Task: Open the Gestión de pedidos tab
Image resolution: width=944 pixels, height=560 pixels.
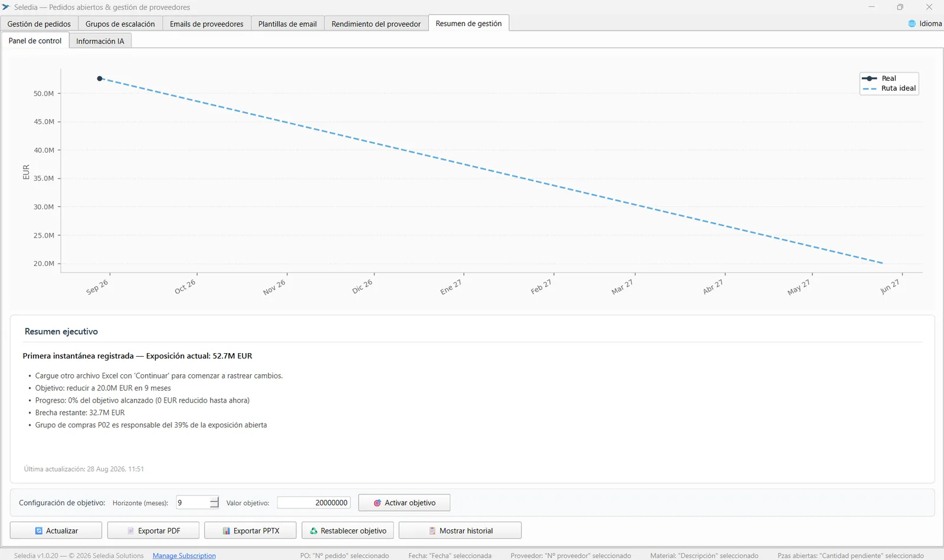Action: pyautogui.click(x=39, y=24)
